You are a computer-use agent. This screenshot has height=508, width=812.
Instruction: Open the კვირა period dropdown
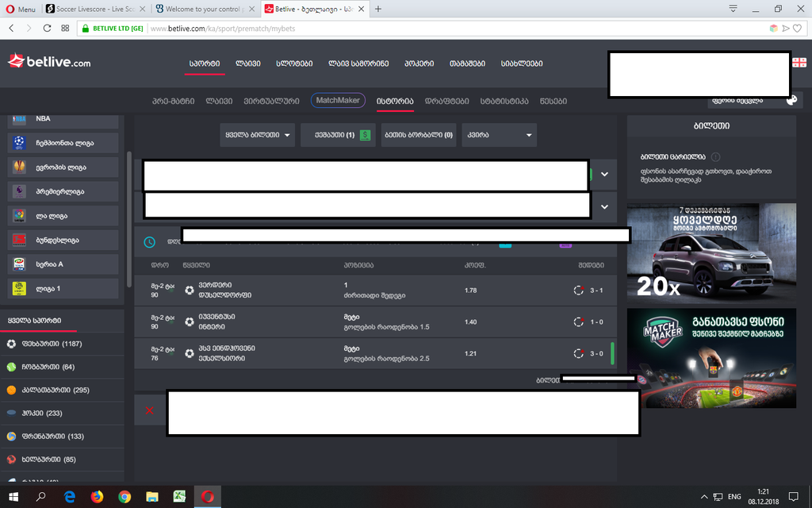click(500, 135)
